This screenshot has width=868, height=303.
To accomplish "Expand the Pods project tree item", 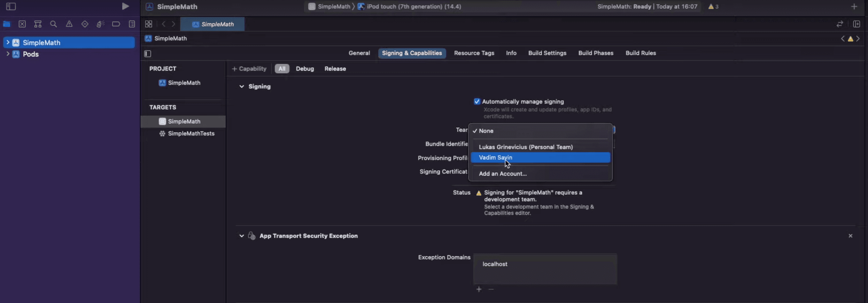I will pyautogui.click(x=8, y=54).
